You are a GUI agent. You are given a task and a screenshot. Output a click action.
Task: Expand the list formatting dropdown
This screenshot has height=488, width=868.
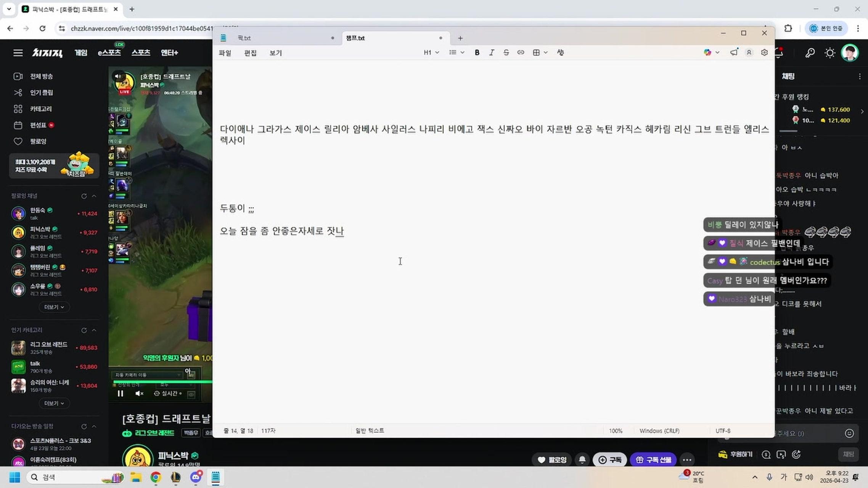pyautogui.click(x=456, y=52)
